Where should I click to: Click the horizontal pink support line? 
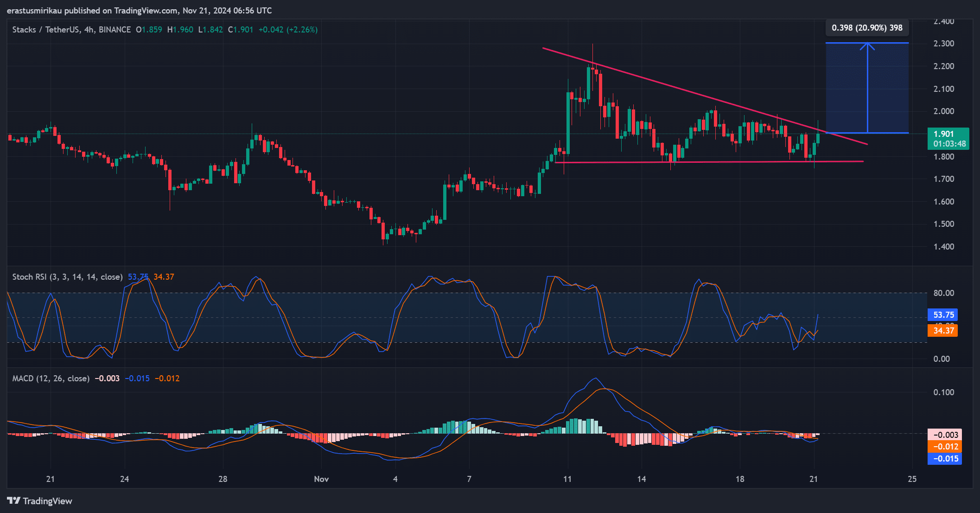coord(709,162)
